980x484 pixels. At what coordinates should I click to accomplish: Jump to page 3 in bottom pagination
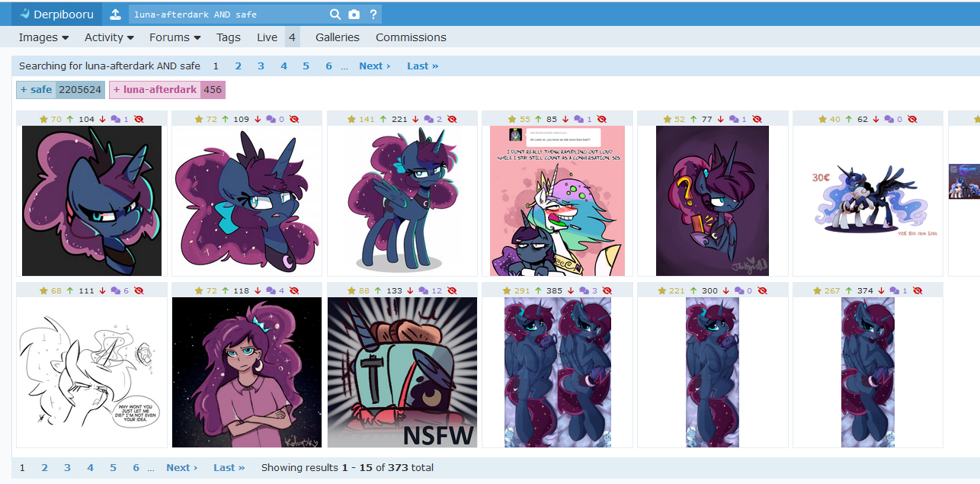tap(67, 468)
